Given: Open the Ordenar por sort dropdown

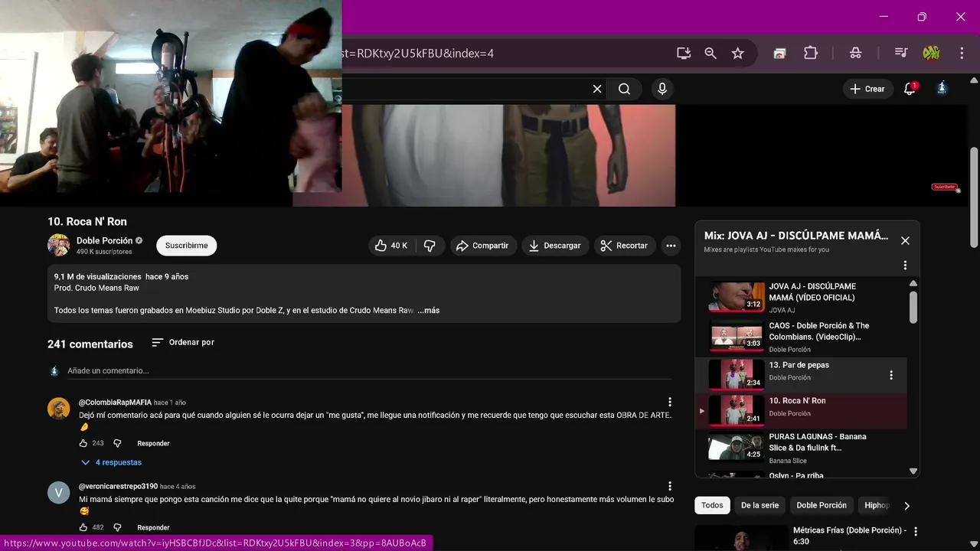Looking at the screenshot, I should [x=183, y=342].
